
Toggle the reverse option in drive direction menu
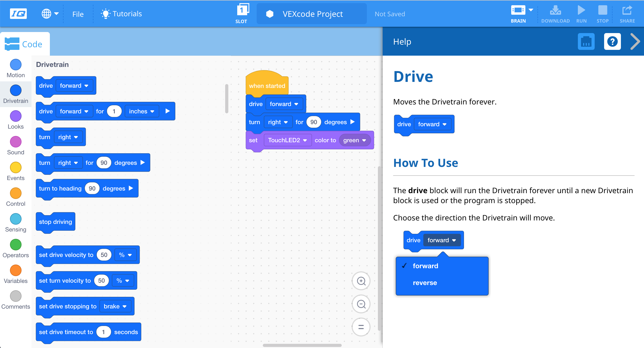click(424, 282)
